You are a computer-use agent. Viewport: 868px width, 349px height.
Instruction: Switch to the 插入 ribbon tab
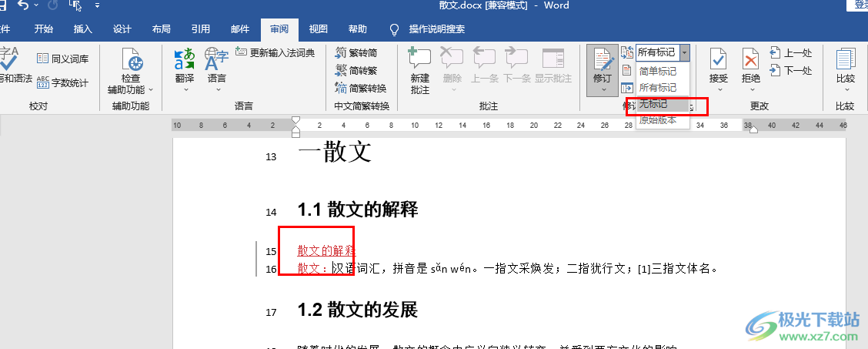point(83,29)
